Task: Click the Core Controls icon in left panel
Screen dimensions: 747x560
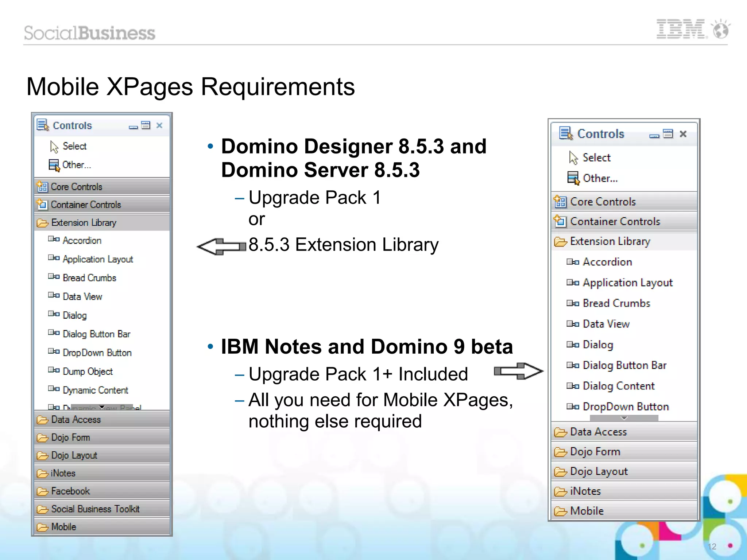Action: point(42,187)
